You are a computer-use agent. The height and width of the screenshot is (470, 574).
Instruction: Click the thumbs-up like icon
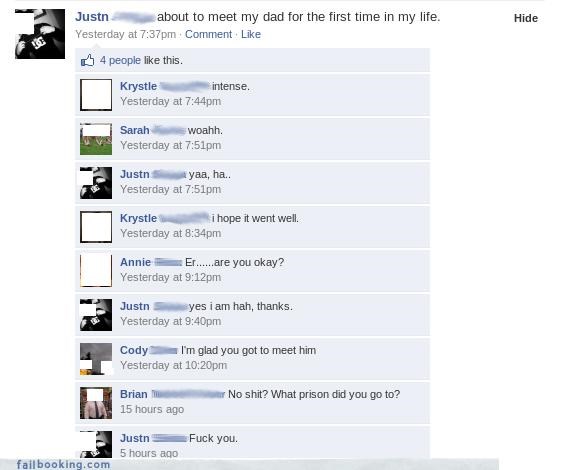click(87, 60)
